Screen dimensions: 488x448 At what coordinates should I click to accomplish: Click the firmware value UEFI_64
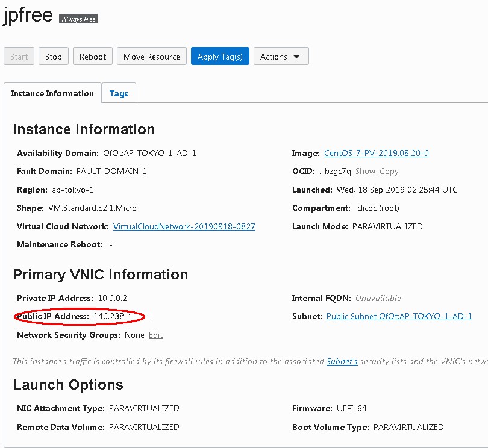[351, 408]
